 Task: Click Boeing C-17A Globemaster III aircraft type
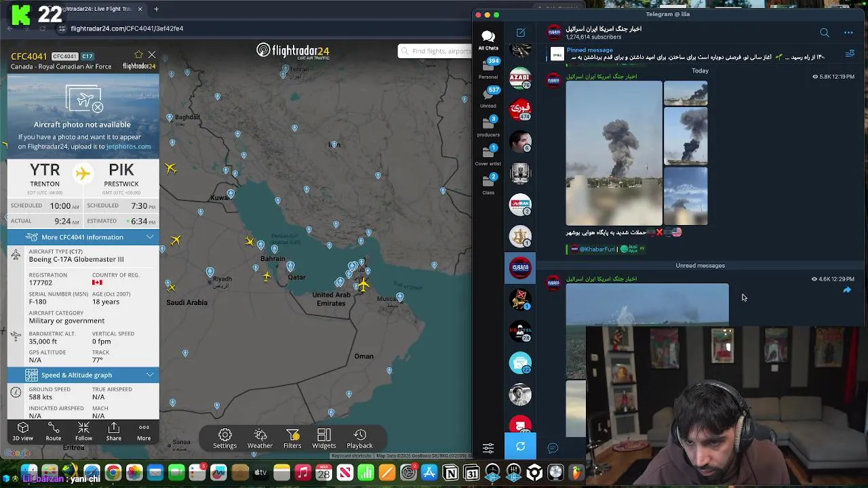coord(77,259)
